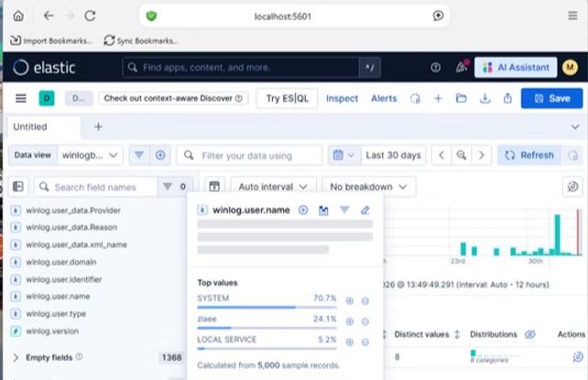
Task: Open the Auto interval dropdown
Action: pyautogui.click(x=273, y=187)
